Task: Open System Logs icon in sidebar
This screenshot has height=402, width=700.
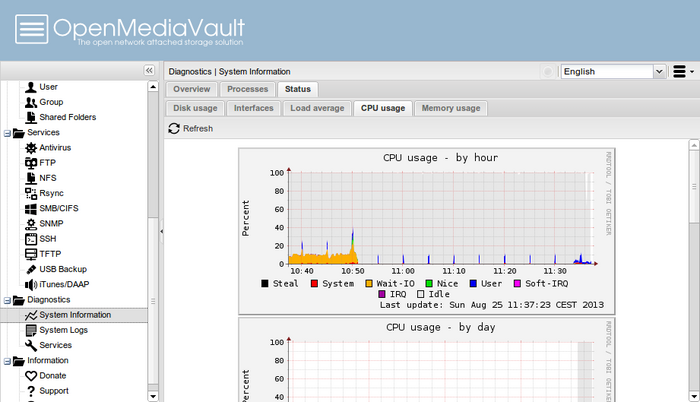Action: pos(31,330)
